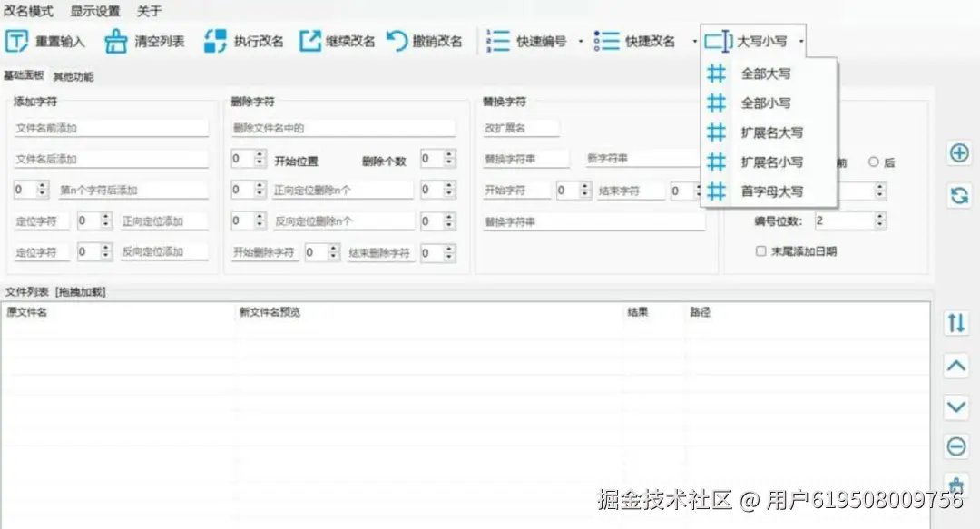Run 执行改名 to execute renaming

[214, 40]
